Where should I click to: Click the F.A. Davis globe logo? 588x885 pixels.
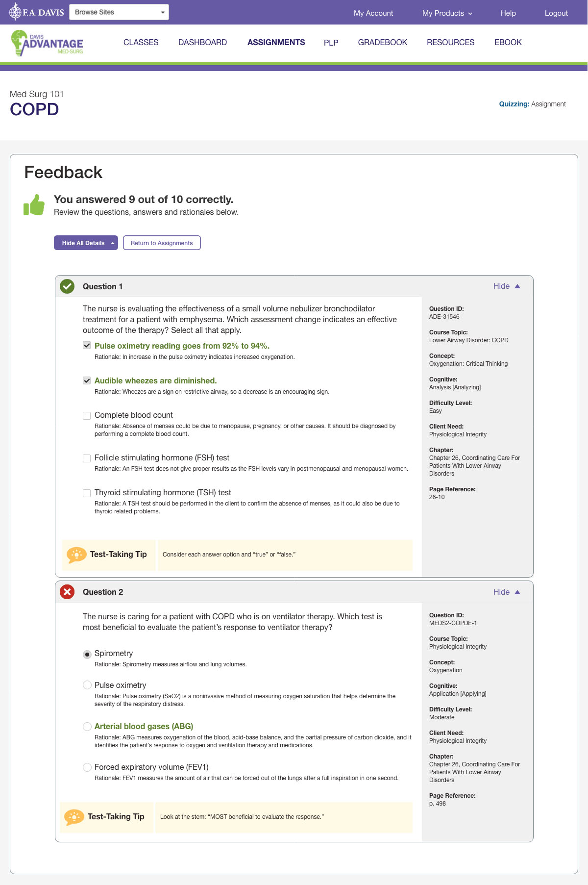coord(37,12)
